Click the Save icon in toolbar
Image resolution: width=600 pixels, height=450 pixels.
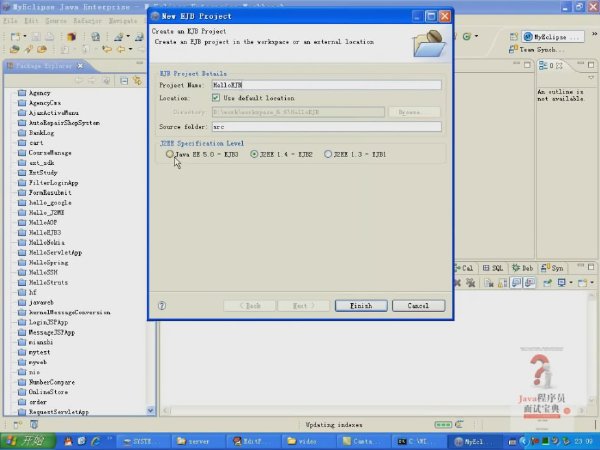coord(36,37)
